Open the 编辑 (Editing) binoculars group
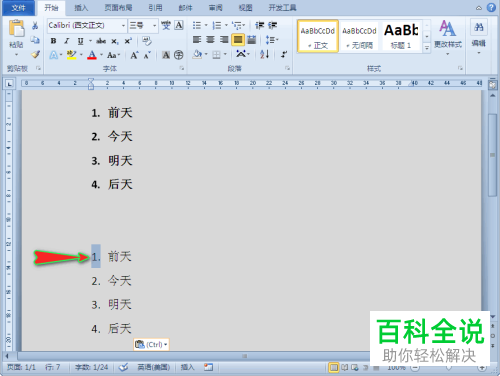Image resolution: width=500 pixels, height=376 pixels. point(479,35)
